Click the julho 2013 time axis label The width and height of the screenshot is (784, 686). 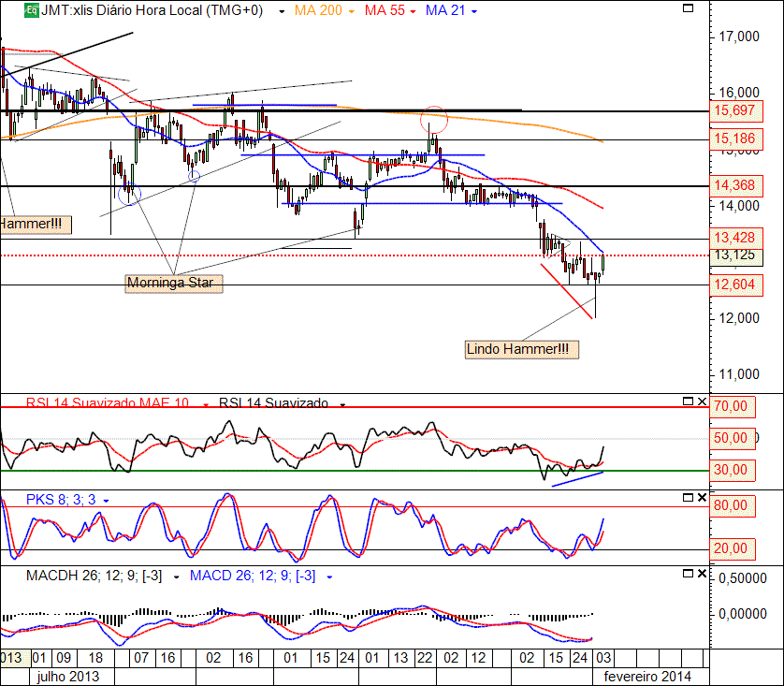click(68, 677)
